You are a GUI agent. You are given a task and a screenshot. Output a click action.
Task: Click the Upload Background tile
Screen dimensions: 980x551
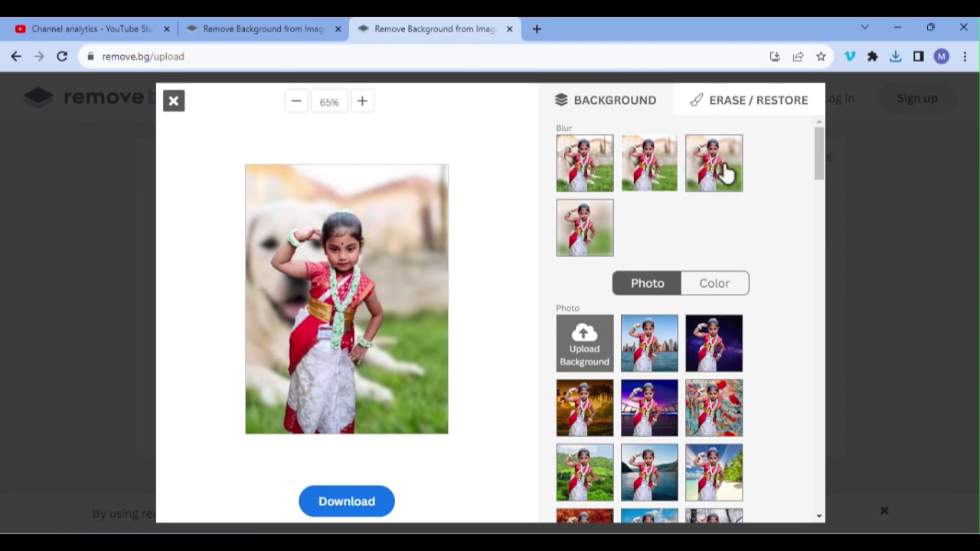(x=584, y=344)
